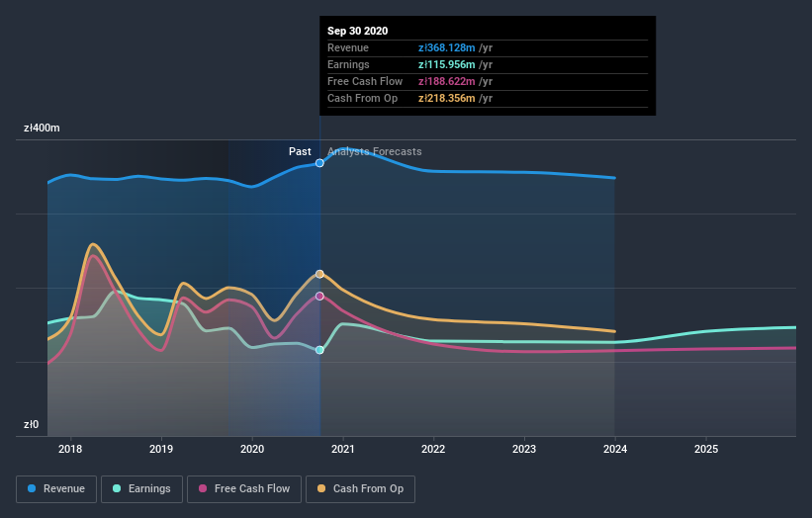Click the zł400m y-axis label
Image resolution: width=812 pixels, height=518 pixels.
(42, 128)
